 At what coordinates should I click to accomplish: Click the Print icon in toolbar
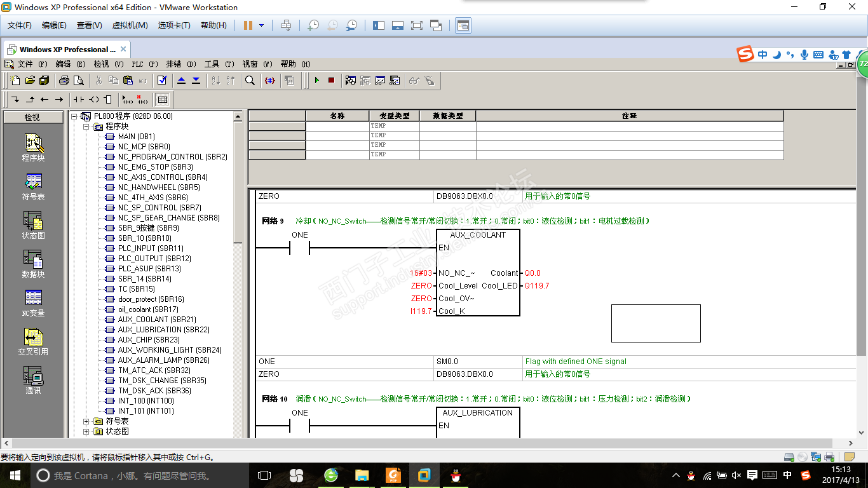[64, 80]
